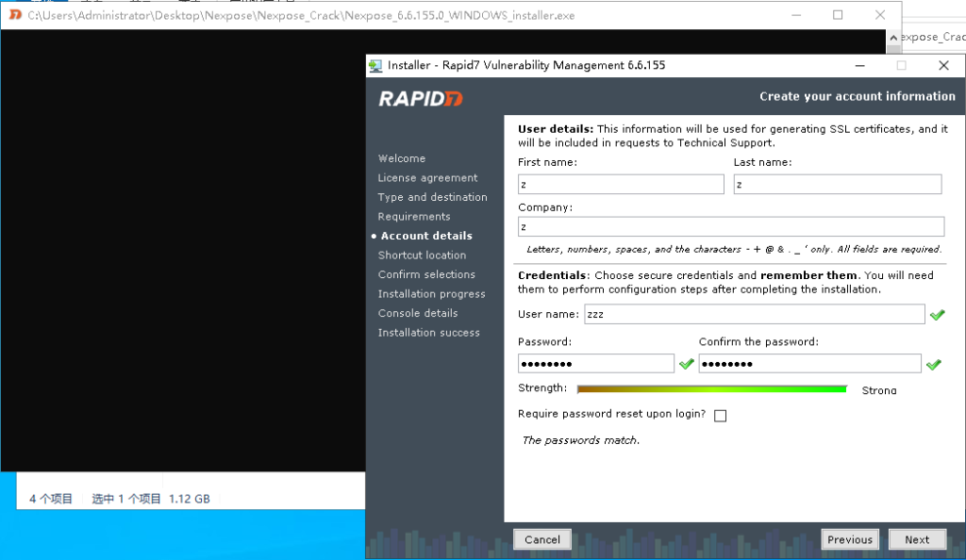Viewport: 966px width, 560px height.
Task: Click the RAPID7 logo in installer header
Action: coord(421,98)
